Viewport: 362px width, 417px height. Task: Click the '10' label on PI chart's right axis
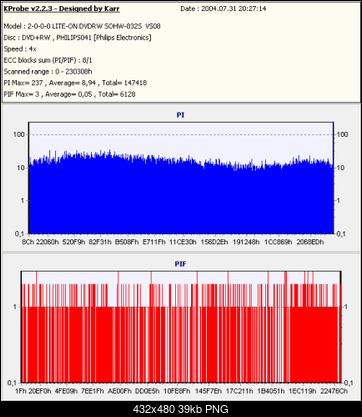point(341,168)
